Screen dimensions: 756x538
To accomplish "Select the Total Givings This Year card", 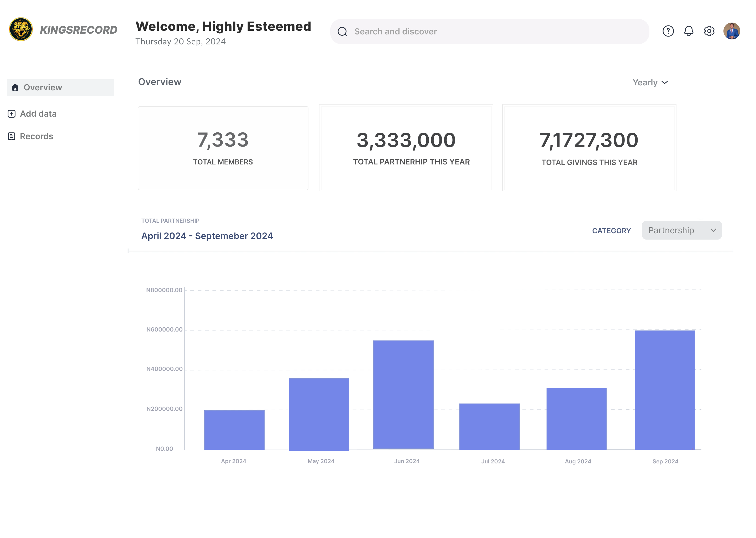I will [589, 148].
